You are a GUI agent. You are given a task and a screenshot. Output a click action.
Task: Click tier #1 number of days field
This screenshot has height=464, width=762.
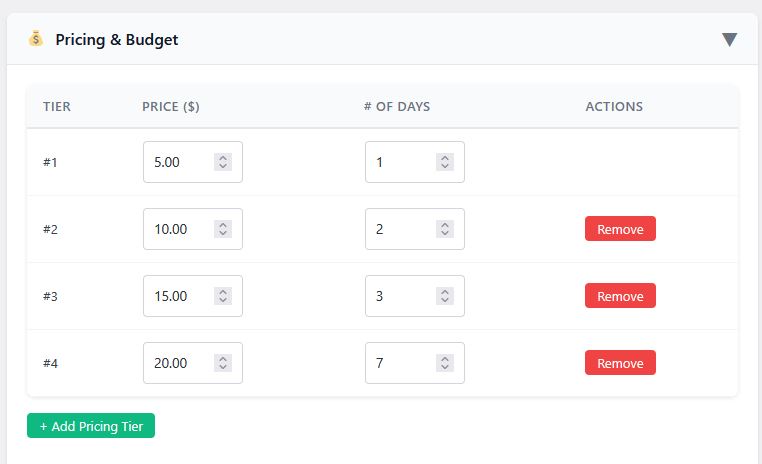pos(400,162)
